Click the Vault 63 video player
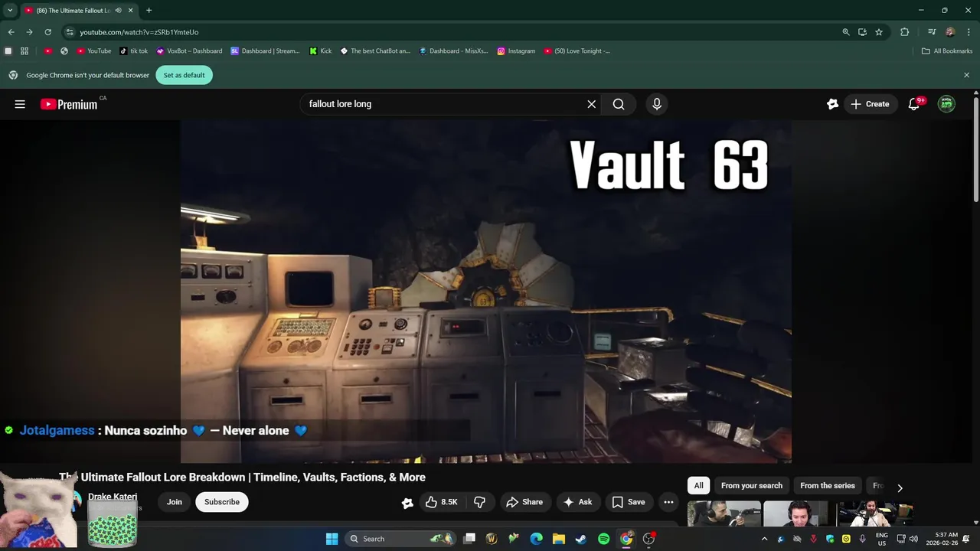Viewport: 980px width, 551px height. [x=486, y=291]
